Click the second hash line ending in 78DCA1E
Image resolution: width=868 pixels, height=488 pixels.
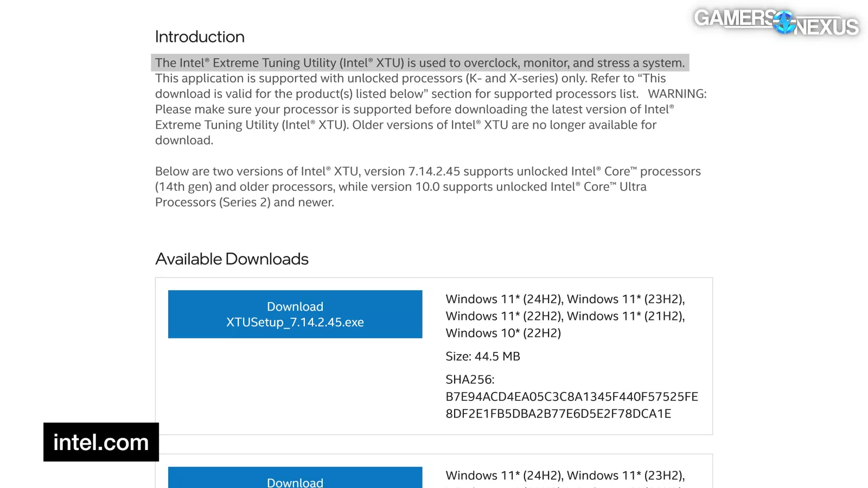[558, 414]
